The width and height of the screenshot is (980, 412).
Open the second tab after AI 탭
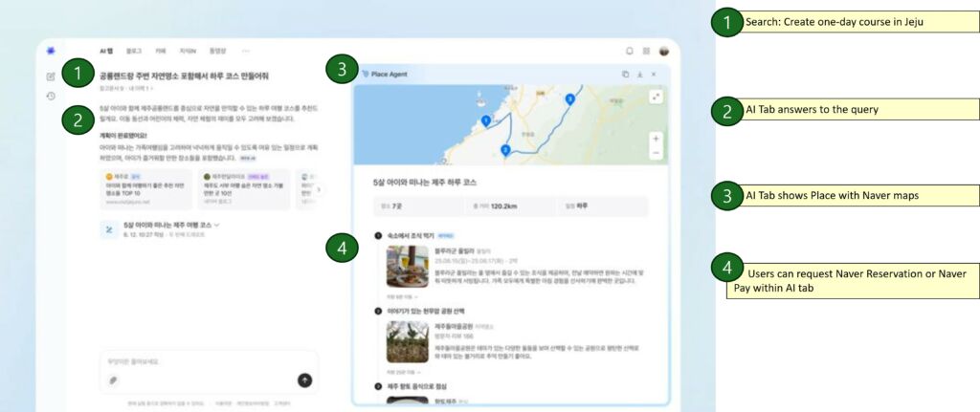[x=134, y=52]
